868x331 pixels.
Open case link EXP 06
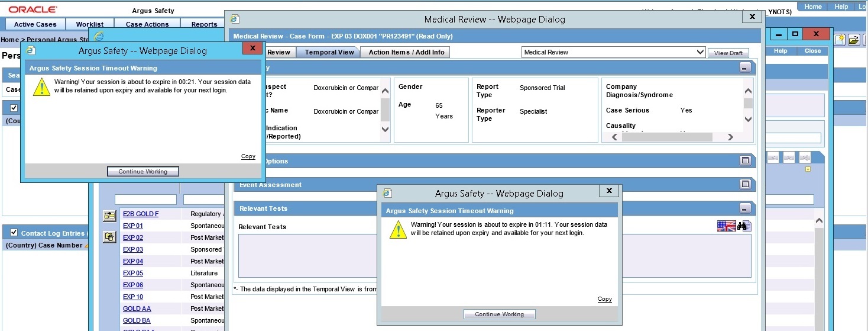[133, 285]
